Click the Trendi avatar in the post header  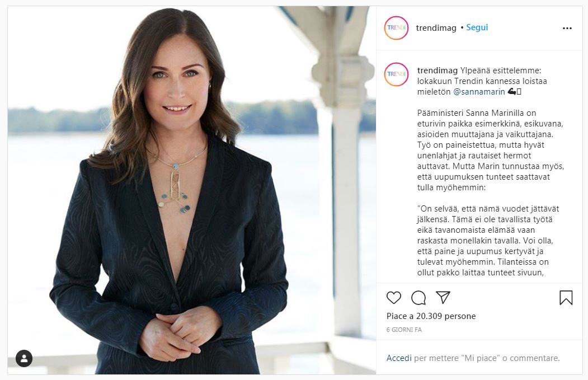396,28
